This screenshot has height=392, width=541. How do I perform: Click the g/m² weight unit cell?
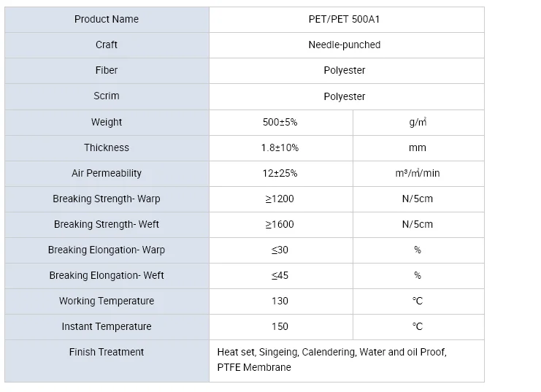tap(418, 122)
